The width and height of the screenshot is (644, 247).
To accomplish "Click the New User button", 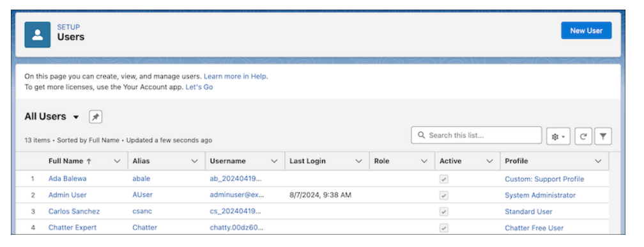I will (x=586, y=31).
